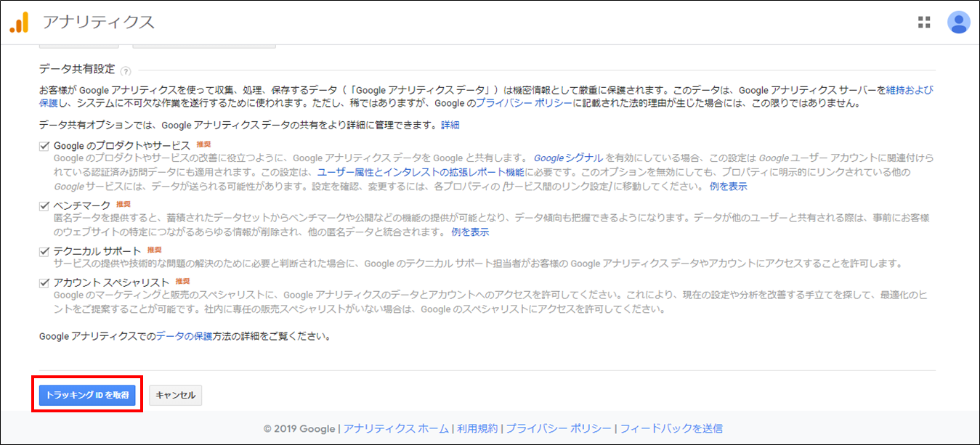Click フィードバックを送信 in the footer
The height and width of the screenshot is (445, 980).
click(x=671, y=428)
